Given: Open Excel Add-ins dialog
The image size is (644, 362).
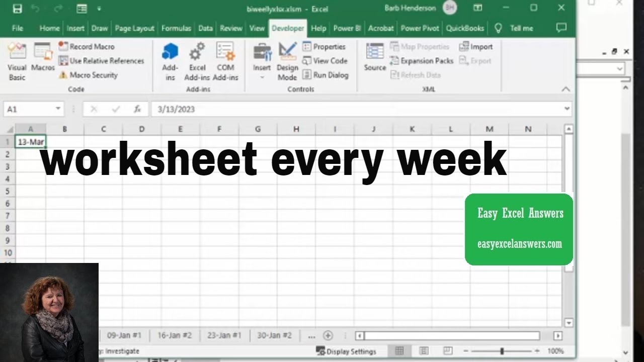Looking at the screenshot, I should click(x=197, y=61).
